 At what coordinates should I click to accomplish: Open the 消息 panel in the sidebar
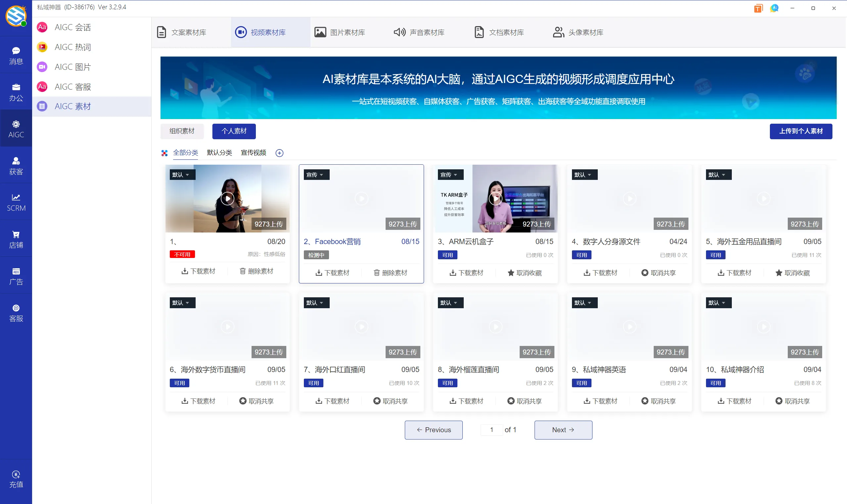pos(16,55)
